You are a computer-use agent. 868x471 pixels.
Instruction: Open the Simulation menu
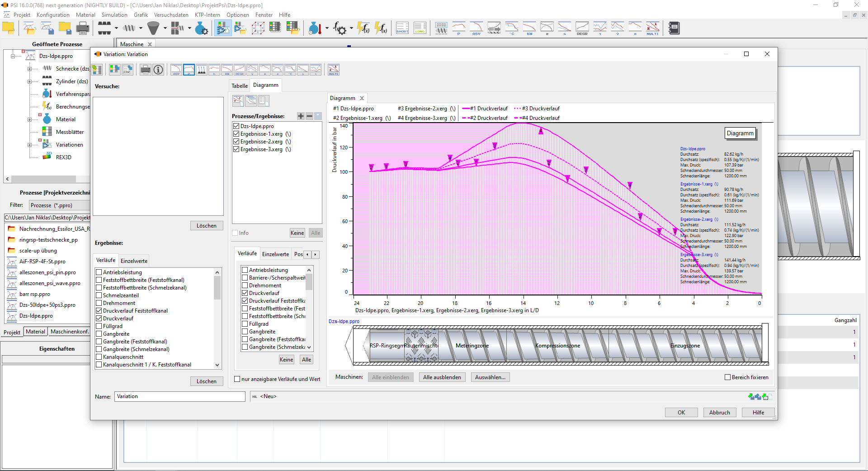coord(114,15)
